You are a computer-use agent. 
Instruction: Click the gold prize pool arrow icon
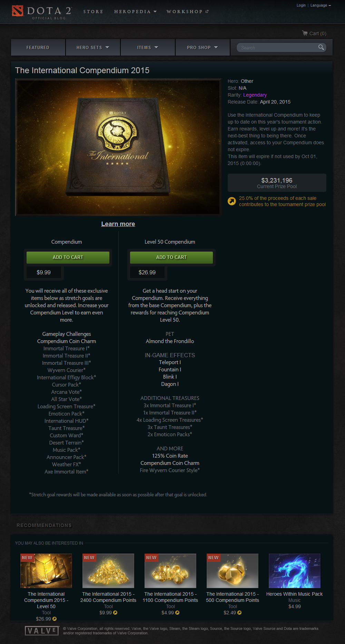pos(232,201)
